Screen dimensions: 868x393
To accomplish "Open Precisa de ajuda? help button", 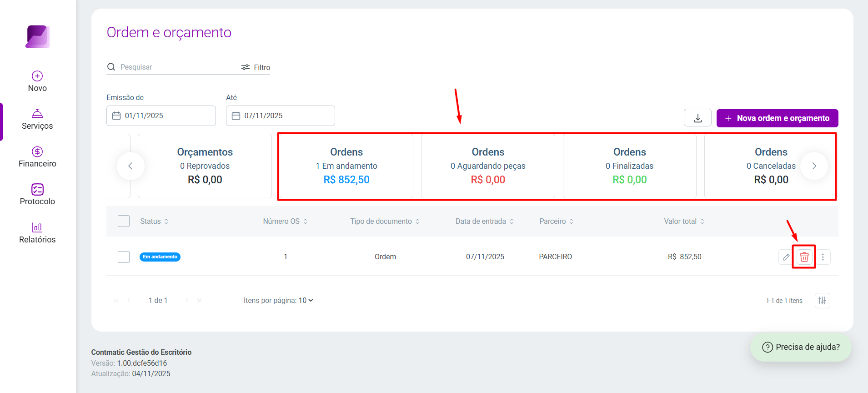I will 801,347.
